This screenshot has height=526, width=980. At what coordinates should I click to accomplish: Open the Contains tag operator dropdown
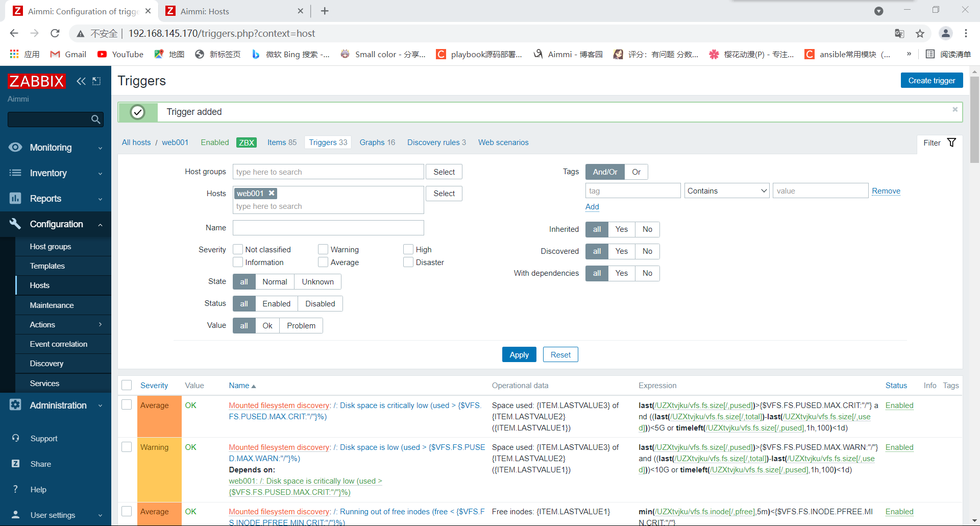click(727, 191)
